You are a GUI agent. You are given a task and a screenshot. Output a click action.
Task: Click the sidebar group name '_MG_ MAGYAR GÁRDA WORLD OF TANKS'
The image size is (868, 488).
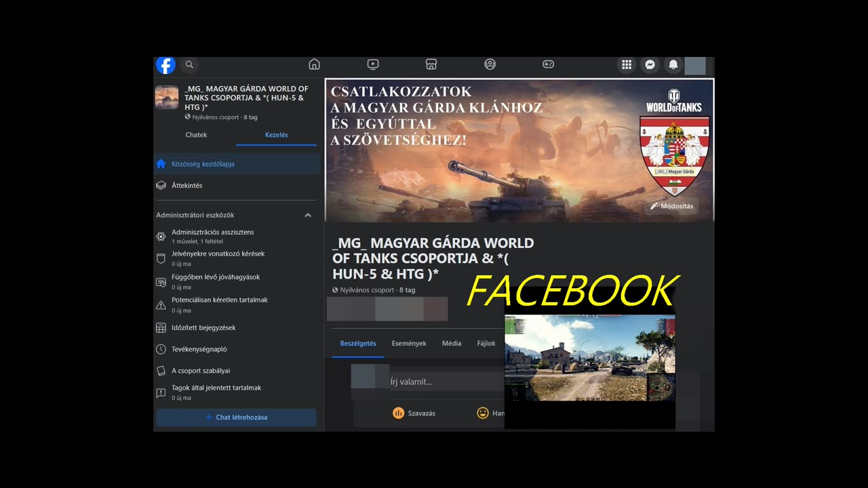[x=246, y=98]
